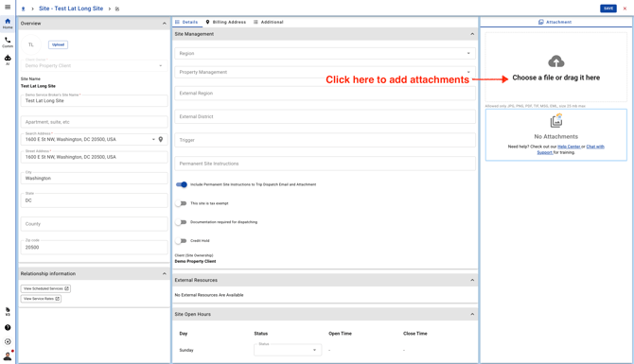Screen dimensions: 634x364
Task: Click the Apartment, suite, etc field
Action: pos(95,122)
